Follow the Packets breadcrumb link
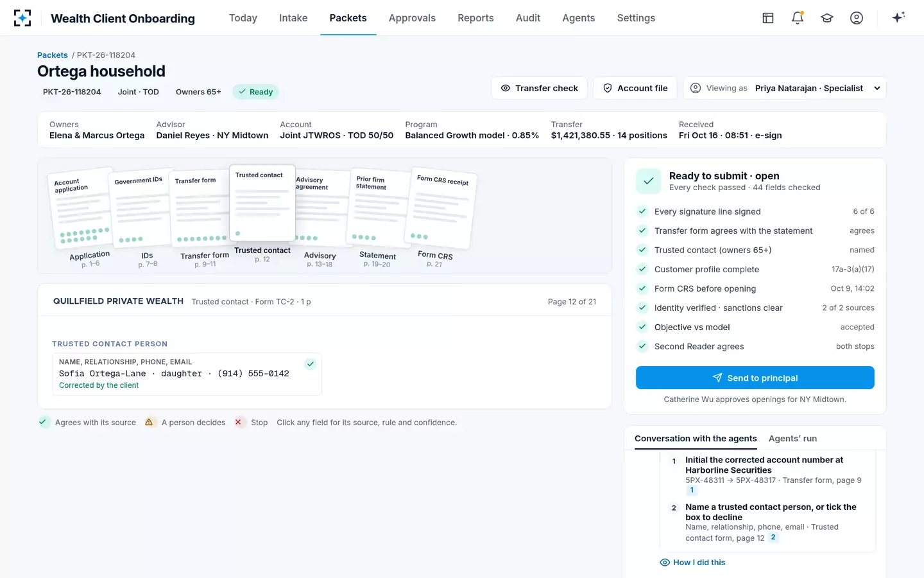The width and height of the screenshot is (924, 578). [53, 55]
